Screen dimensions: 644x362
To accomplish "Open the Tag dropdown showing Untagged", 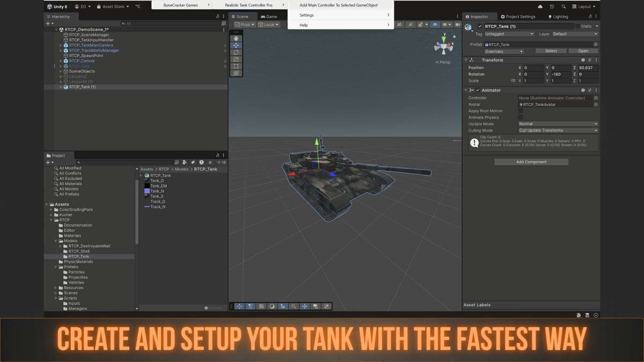I will coord(509,34).
